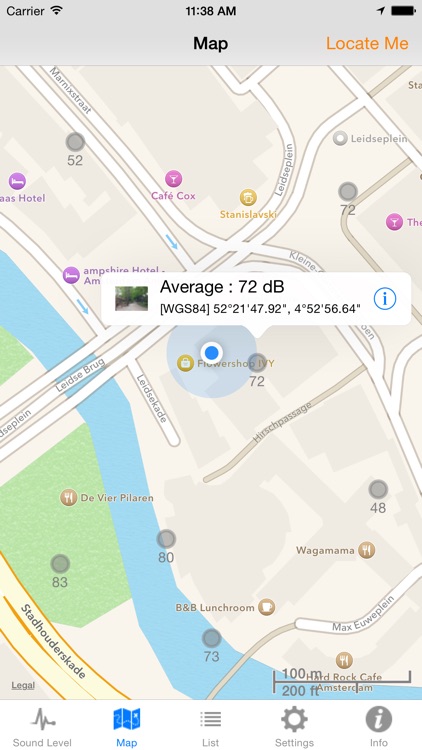Screen dimensions: 422x750
Task: Switch to the List tab
Action: pyautogui.click(x=211, y=726)
